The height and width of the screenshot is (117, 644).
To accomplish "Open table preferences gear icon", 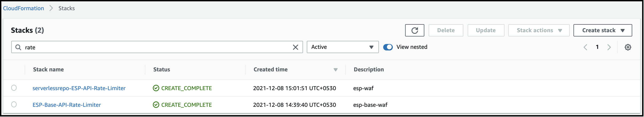I will [x=628, y=47].
